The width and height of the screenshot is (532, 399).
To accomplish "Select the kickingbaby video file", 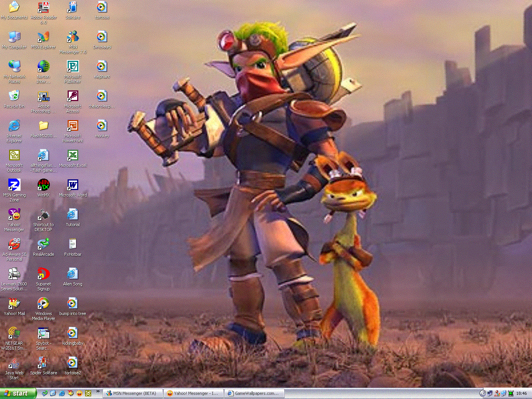I will click(x=73, y=336).
